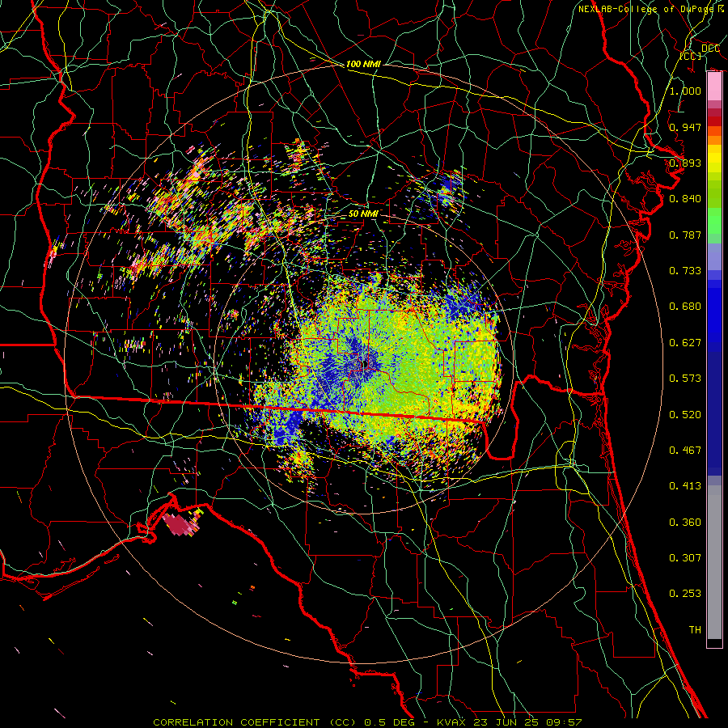Screen dimensions: 728x728
Task: Pick the red swatch near the legend top
Action: (x=714, y=121)
